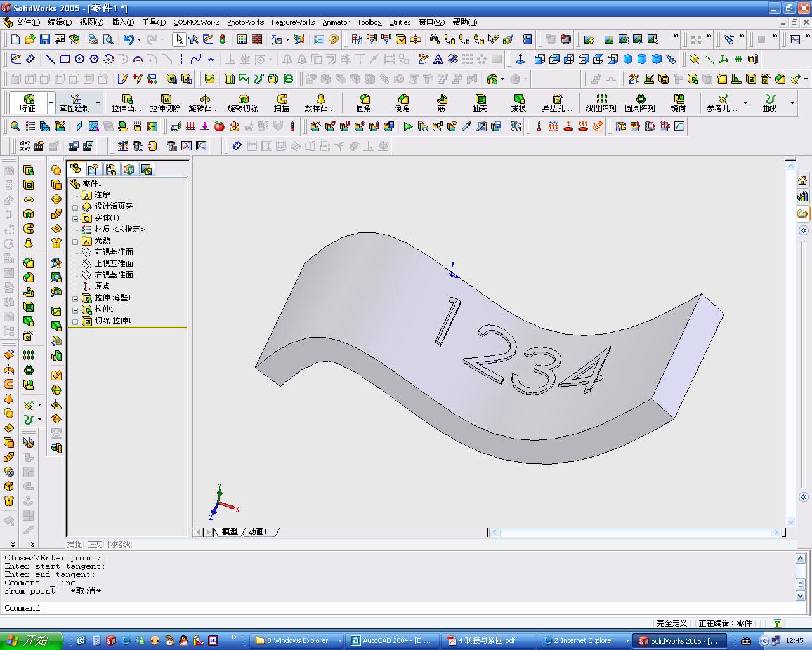Click the 旋转切除 revolved cut tool
The image size is (812, 650).
[x=242, y=103]
